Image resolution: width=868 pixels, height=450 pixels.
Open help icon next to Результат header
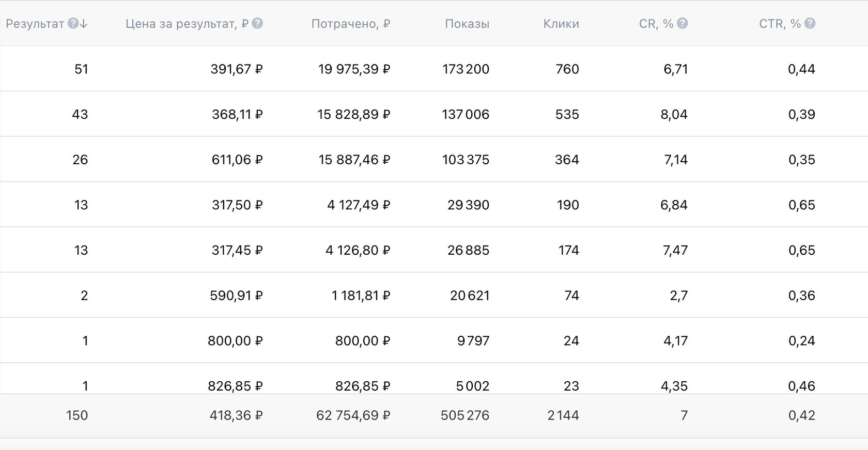[73, 23]
